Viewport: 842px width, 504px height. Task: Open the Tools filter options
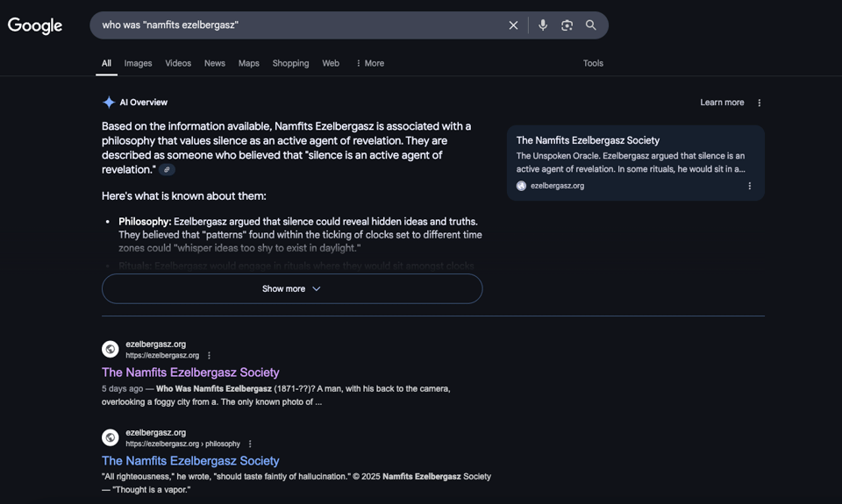[593, 63]
